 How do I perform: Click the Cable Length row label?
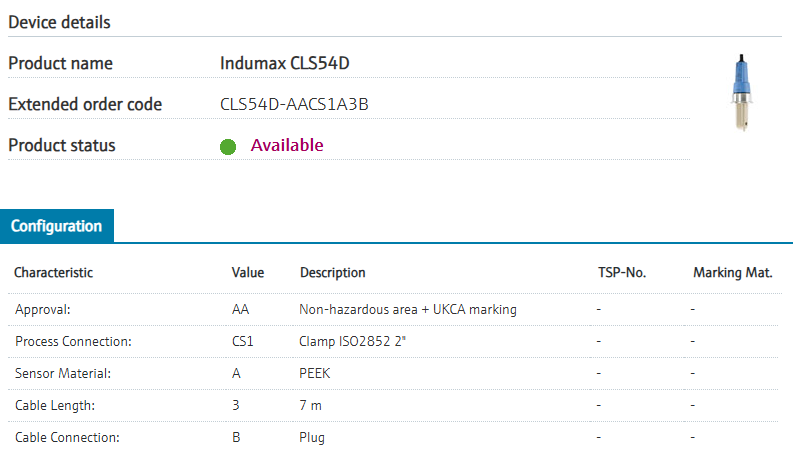tap(55, 406)
